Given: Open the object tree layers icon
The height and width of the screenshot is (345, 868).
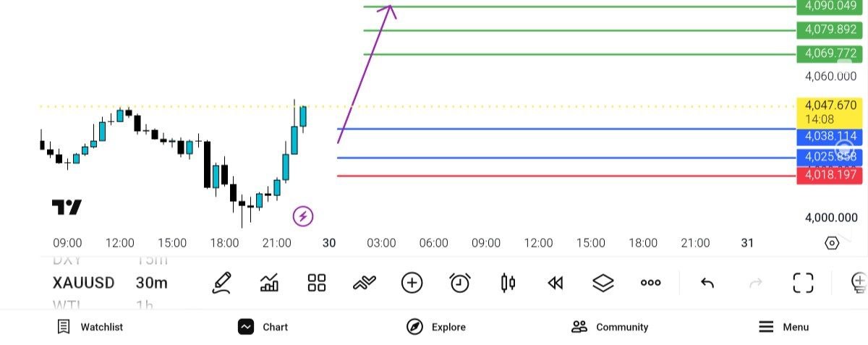Looking at the screenshot, I should (x=603, y=283).
